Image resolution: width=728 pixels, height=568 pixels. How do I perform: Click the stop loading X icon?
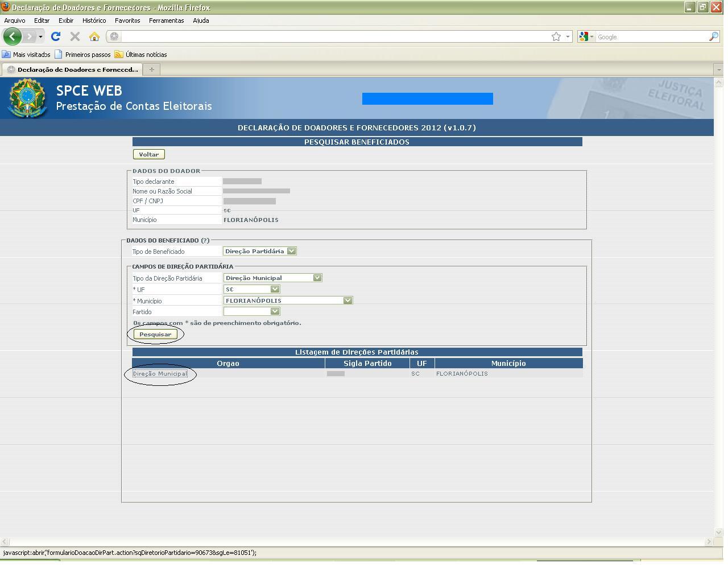click(75, 36)
